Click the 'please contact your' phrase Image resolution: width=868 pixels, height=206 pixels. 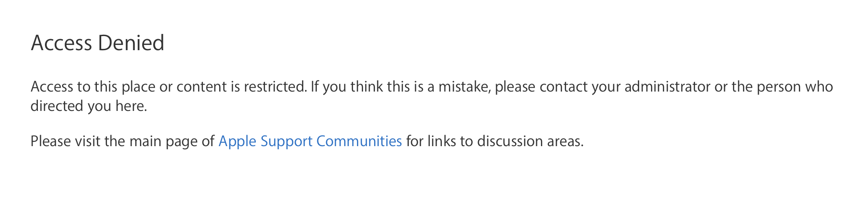pyautogui.click(x=558, y=87)
